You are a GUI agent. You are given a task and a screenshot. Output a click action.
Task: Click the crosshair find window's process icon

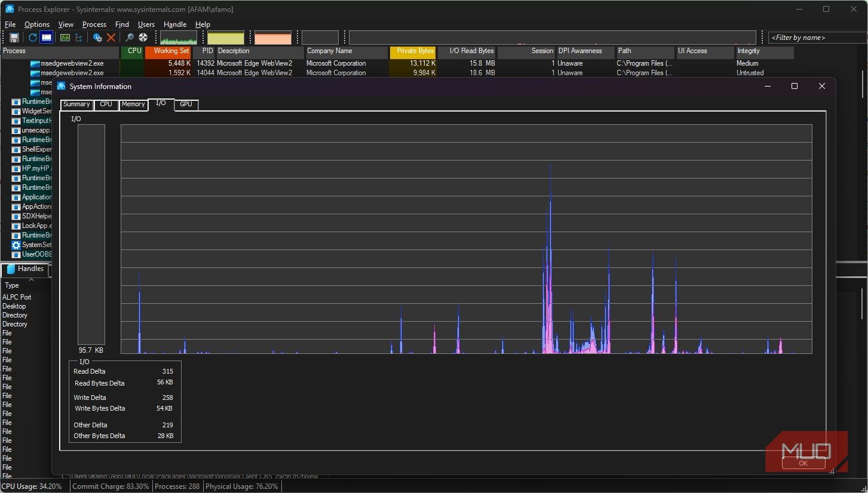coord(143,38)
